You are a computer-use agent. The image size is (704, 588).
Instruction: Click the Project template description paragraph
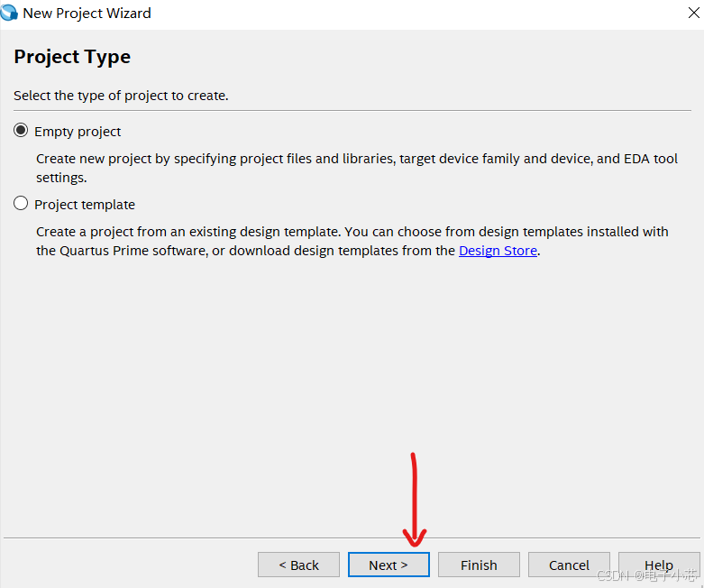[x=352, y=241]
